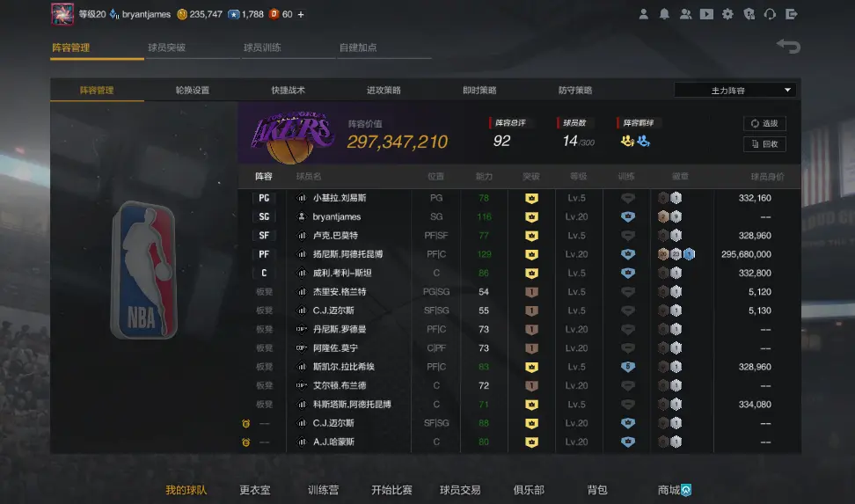
Task: Select player row 阿隆佐.莫宁
Action: point(519,348)
